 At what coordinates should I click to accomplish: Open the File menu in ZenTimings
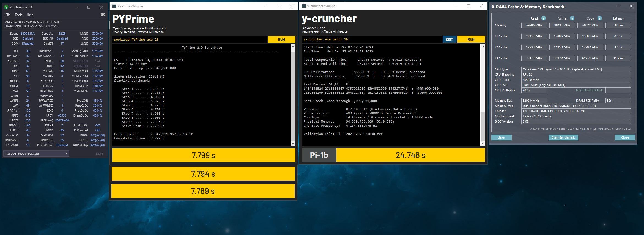coord(8,15)
